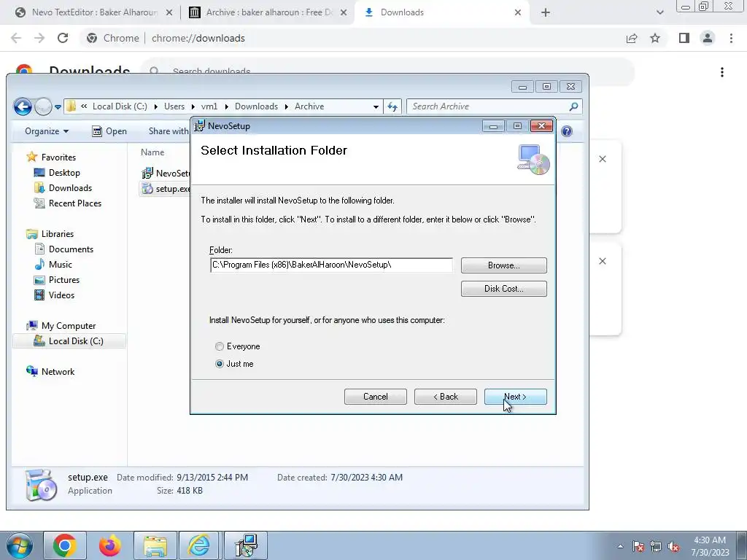Toggle Chrome side panel
The image size is (747, 560).
click(684, 38)
